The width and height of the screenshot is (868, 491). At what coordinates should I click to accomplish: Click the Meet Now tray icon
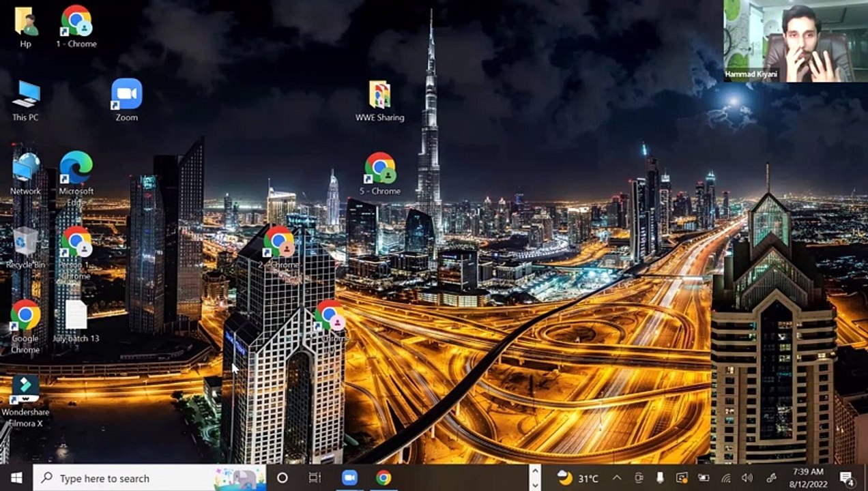(x=639, y=478)
